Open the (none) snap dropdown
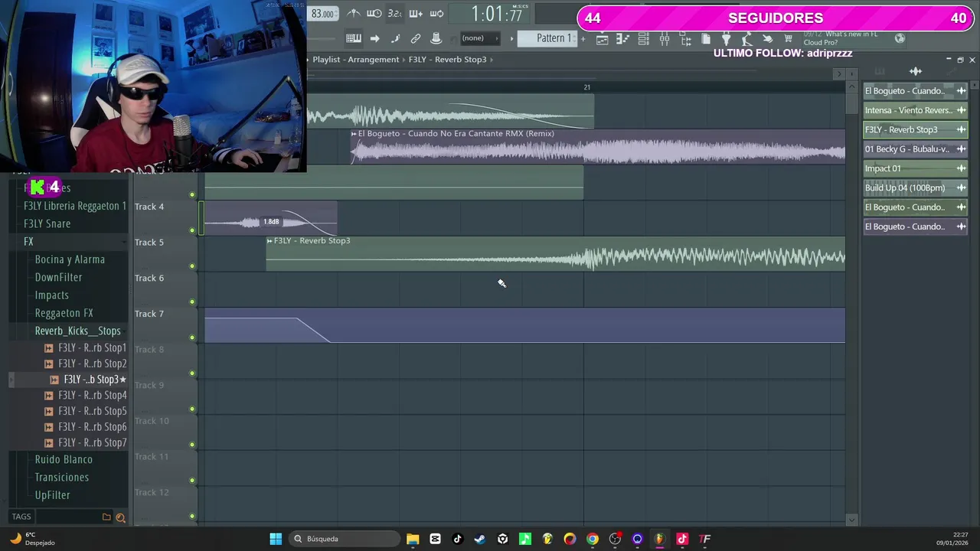 click(x=479, y=38)
